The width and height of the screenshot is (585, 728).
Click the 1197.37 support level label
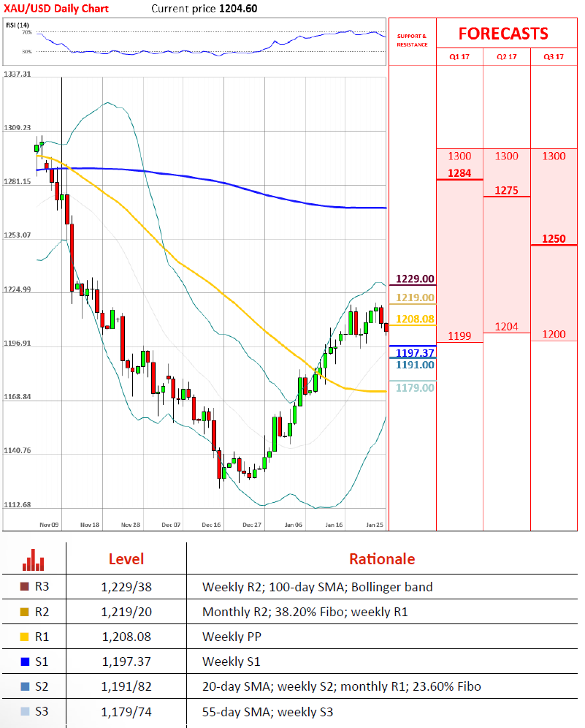pos(415,353)
